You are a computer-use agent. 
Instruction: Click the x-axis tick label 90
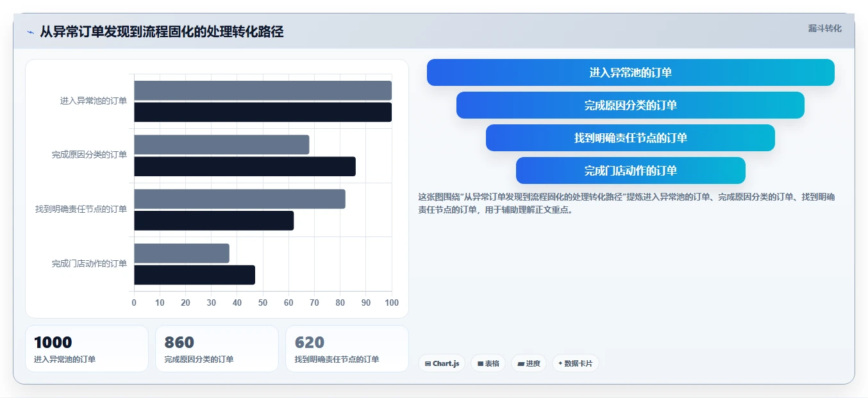pyautogui.click(x=366, y=303)
